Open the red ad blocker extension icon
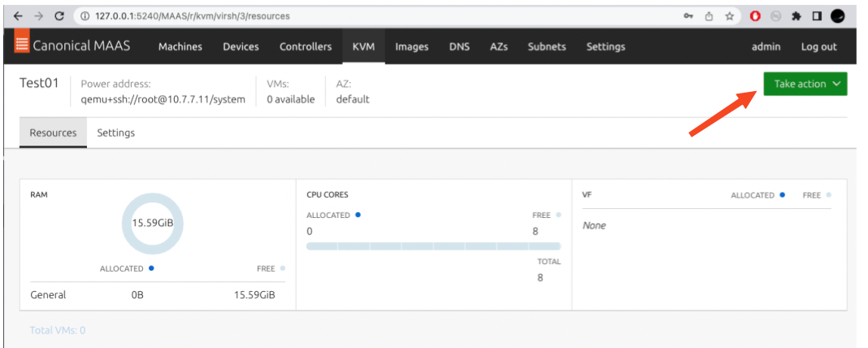Image resolution: width=868 pixels, height=348 pixels. 755,15
